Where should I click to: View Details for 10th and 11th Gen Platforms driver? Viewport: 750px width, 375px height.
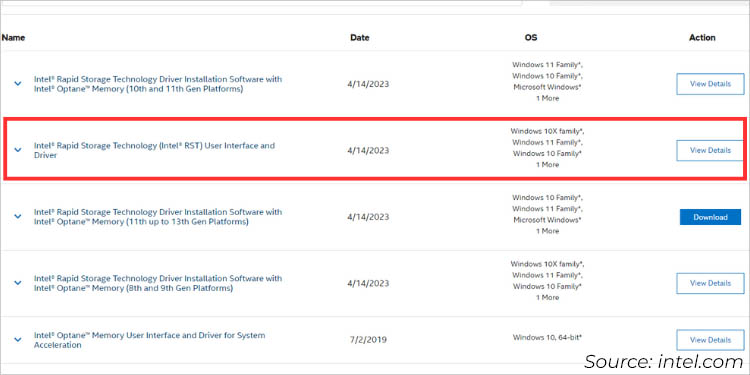(x=710, y=84)
